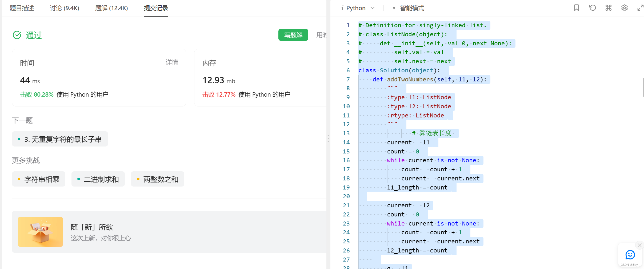The height and width of the screenshot is (269, 644).
Task: Click the 写题解 button
Action: click(x=293, y=35)
